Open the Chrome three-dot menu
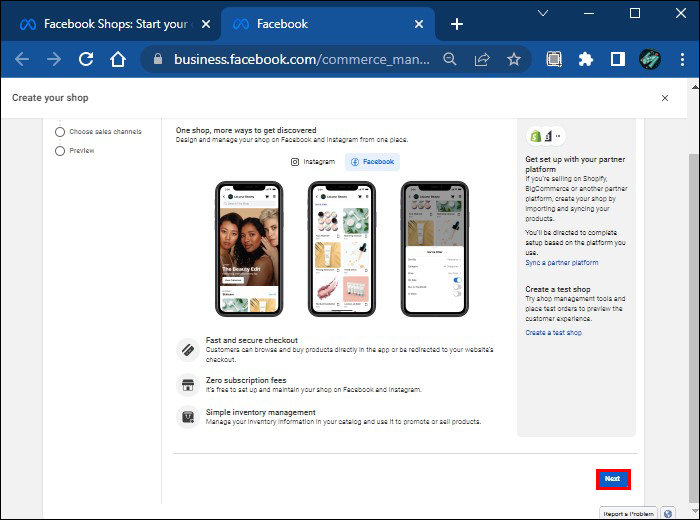This screenshot has height=520, width=700. coord(682,59)
